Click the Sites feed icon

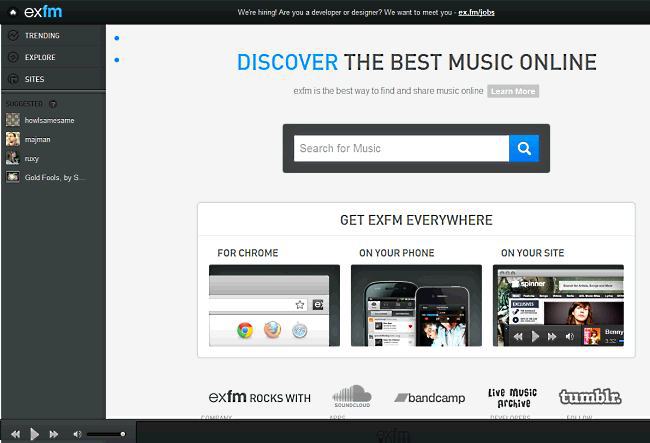tap(13, 79)
